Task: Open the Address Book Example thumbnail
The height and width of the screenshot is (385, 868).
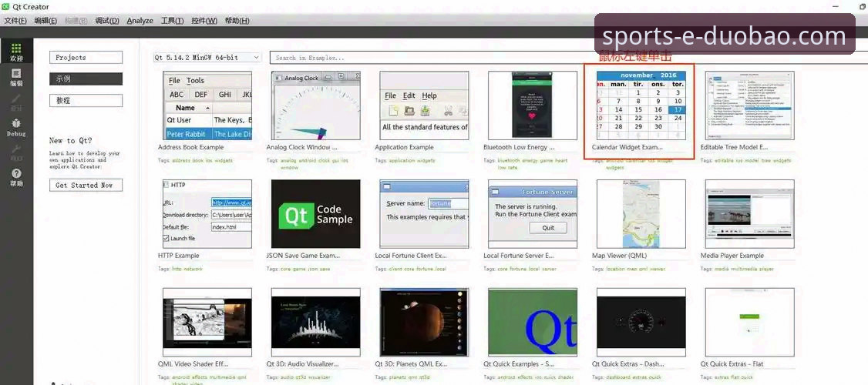Action: point(207,105)
